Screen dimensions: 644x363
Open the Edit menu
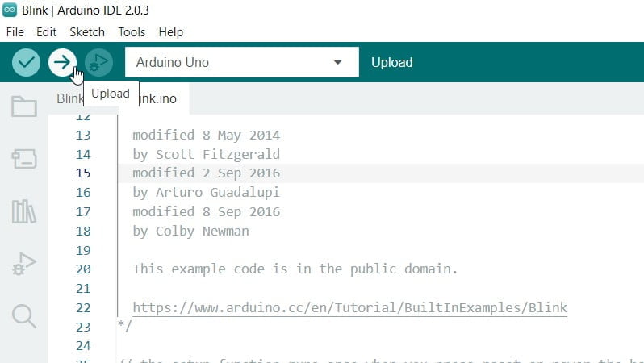pos(47,32)
